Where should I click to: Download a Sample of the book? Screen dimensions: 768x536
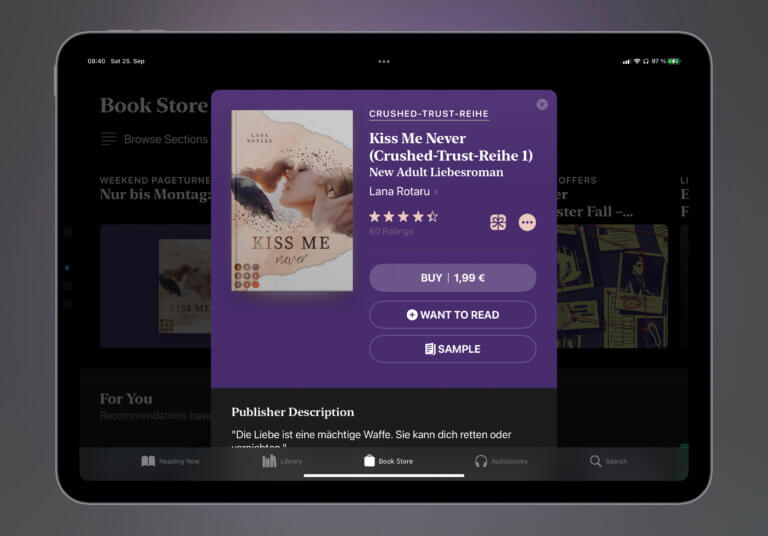click(452, 349)
